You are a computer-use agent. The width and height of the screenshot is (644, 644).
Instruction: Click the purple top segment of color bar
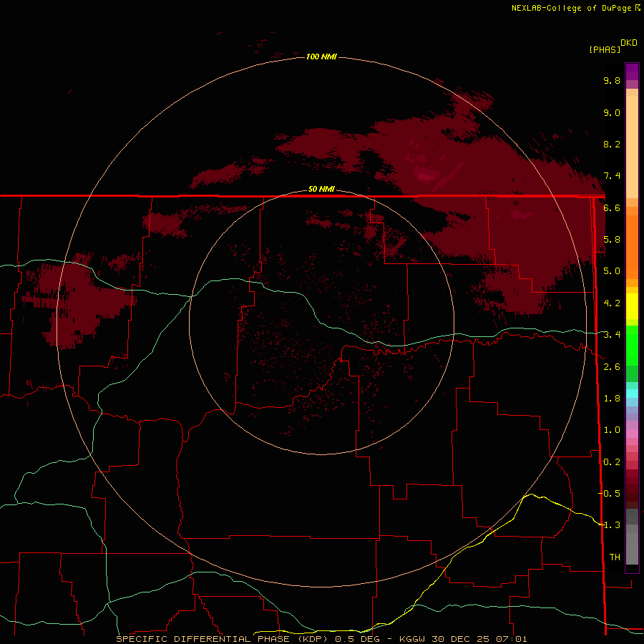[x=632, y=72]
